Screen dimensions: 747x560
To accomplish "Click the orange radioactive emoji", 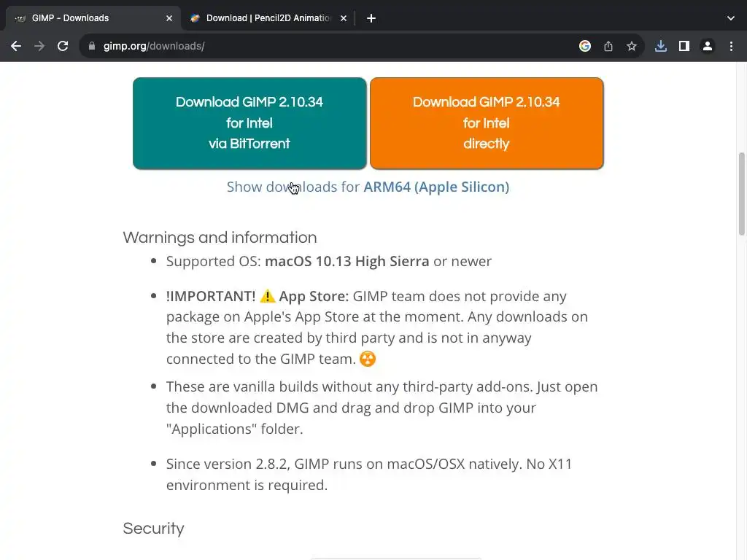I will point(368,359).
